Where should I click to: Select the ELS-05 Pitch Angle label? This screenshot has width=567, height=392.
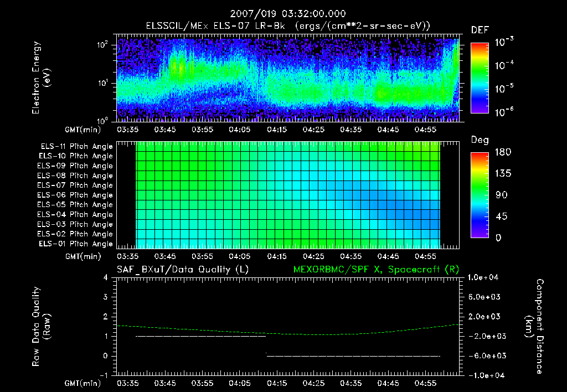75,205
